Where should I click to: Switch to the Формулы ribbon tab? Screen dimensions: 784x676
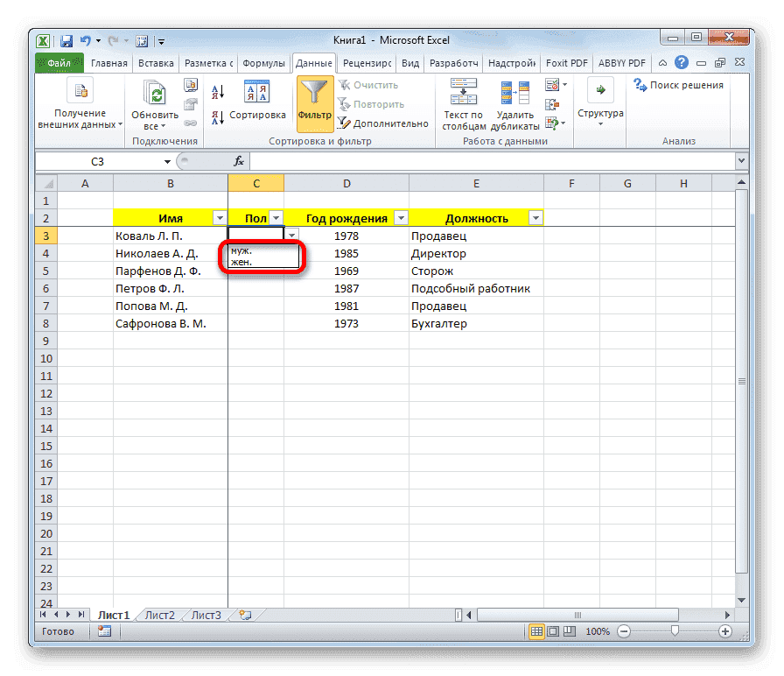point(265,62)
